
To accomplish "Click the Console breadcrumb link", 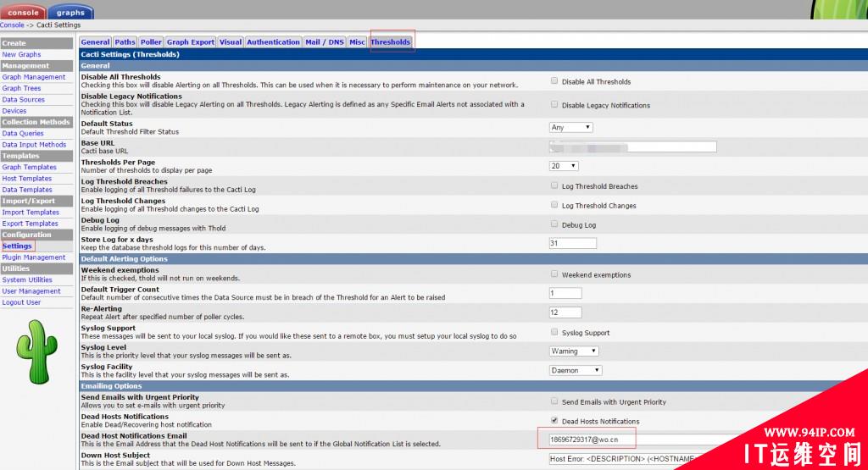I will pyautogui.click(x=12, y=25).
